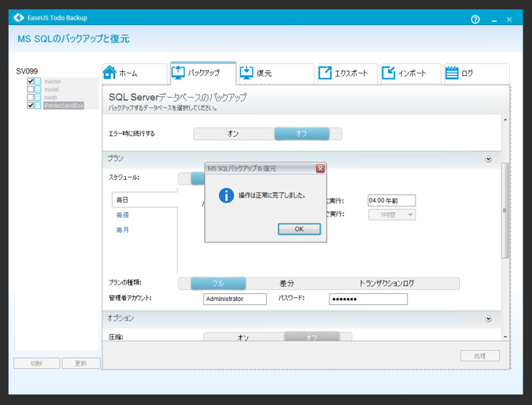Switch to the インポート tab
The height and width of the screenshot is (405, 532).
click(411, 73)
